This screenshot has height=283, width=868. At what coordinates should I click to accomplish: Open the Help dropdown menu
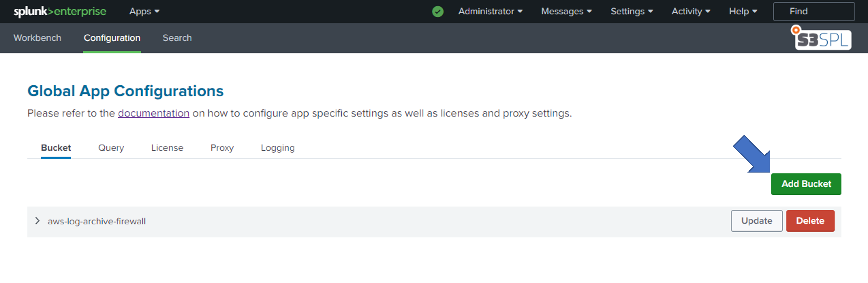tap(743, 12)
